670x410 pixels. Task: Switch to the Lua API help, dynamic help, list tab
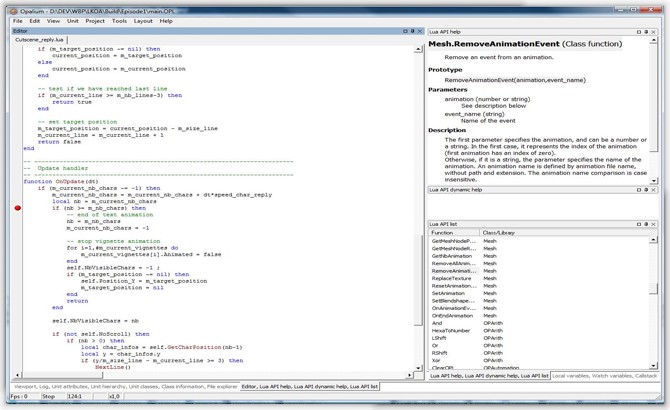489,376
